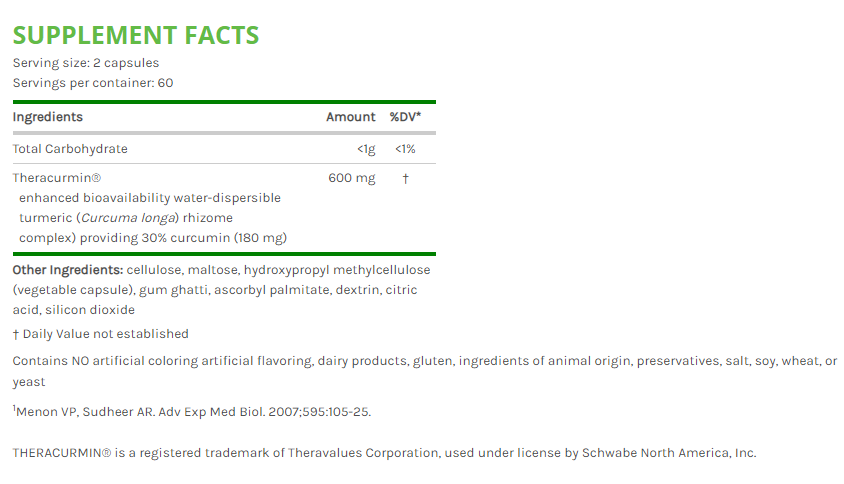Click the Menon VP, Sudheer AR citation
The image size is (844, 484).
(192, 412)
